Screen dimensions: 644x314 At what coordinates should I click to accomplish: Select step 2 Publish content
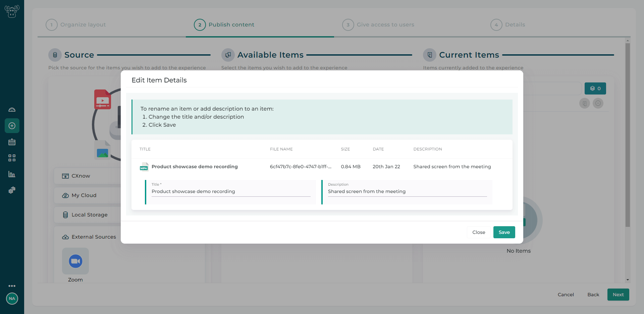pyautogui.click(x=224, y=25)
